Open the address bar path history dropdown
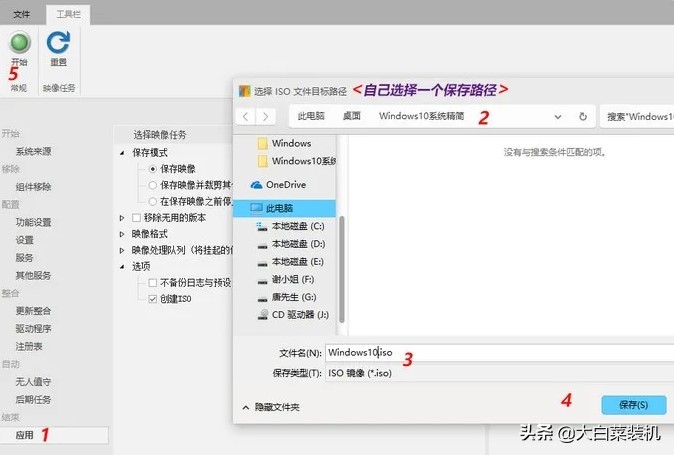674x455 pixels. tap(558, 116)
